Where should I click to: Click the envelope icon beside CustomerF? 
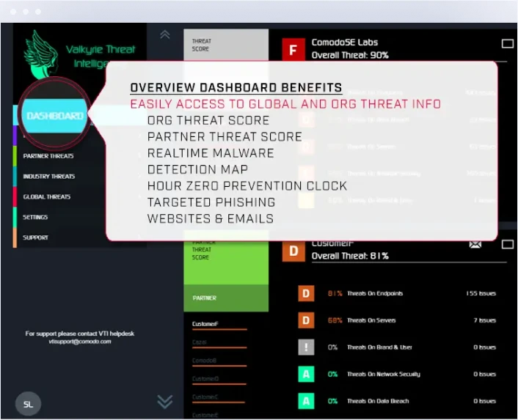tap(475, 245)
